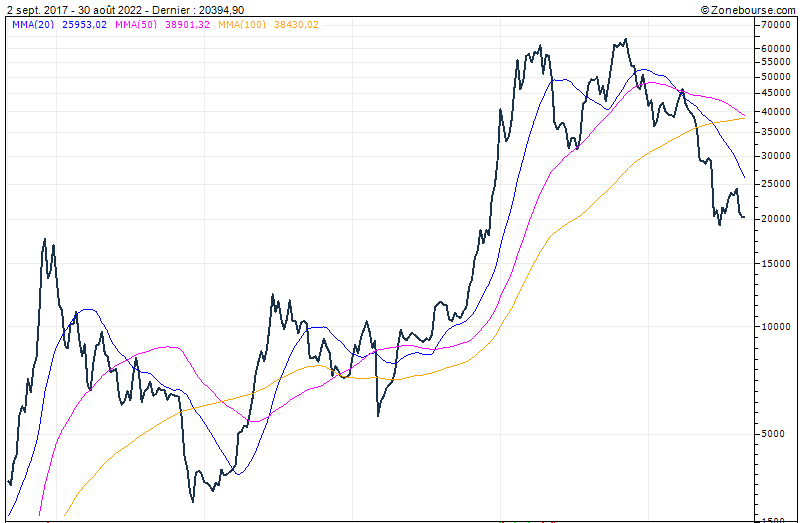Click the MMA(20) value 25953,02

point(84,25)
